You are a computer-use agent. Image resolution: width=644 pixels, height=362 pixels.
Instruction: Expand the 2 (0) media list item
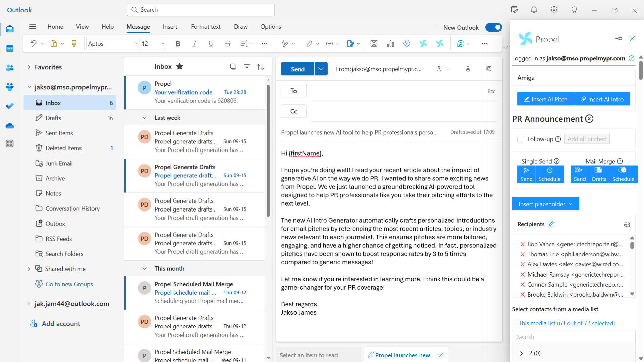(521, 353)
